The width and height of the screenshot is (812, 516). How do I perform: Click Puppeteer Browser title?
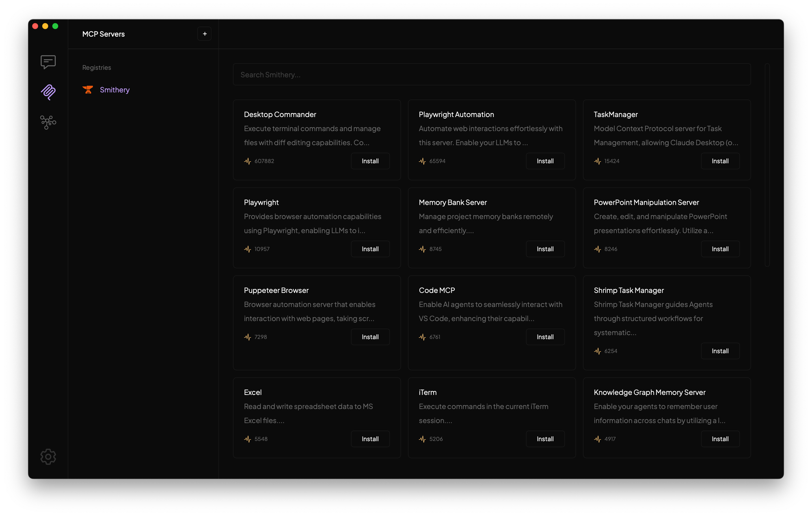[276, 291]
